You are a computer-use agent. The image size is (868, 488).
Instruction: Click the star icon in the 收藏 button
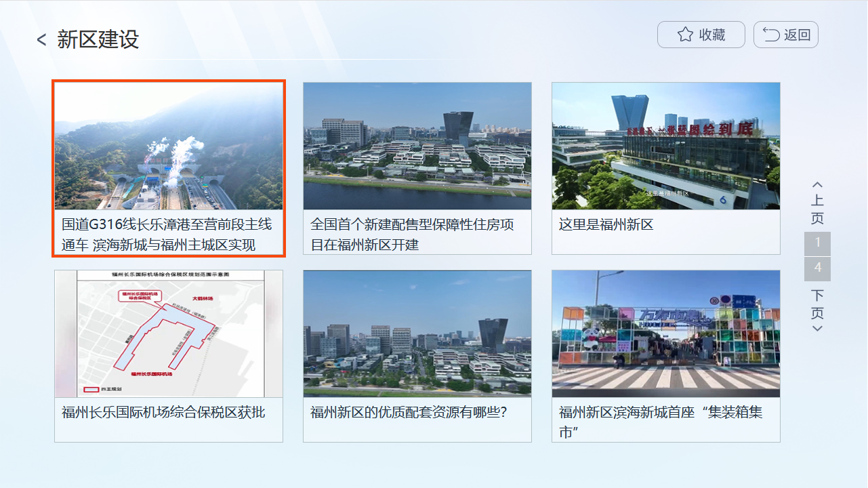pyautogui.click(x=686, y=34)
